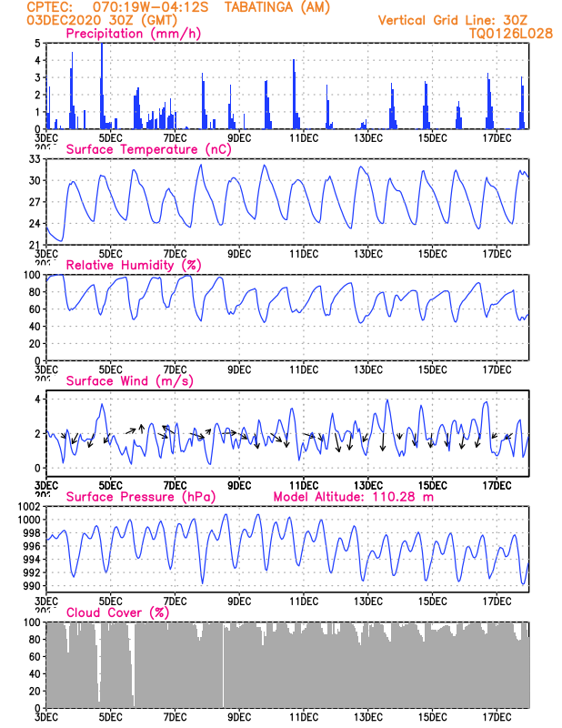The width and height of the screenshot is (562, 728).
Task: Click the Surface Temperature (nC) title
Action: (x=149, y=149)
